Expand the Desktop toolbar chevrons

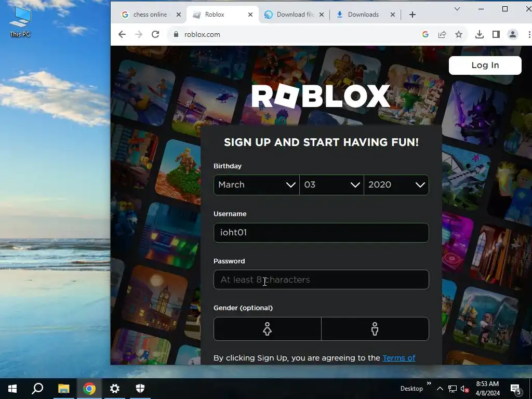(429, 383)
